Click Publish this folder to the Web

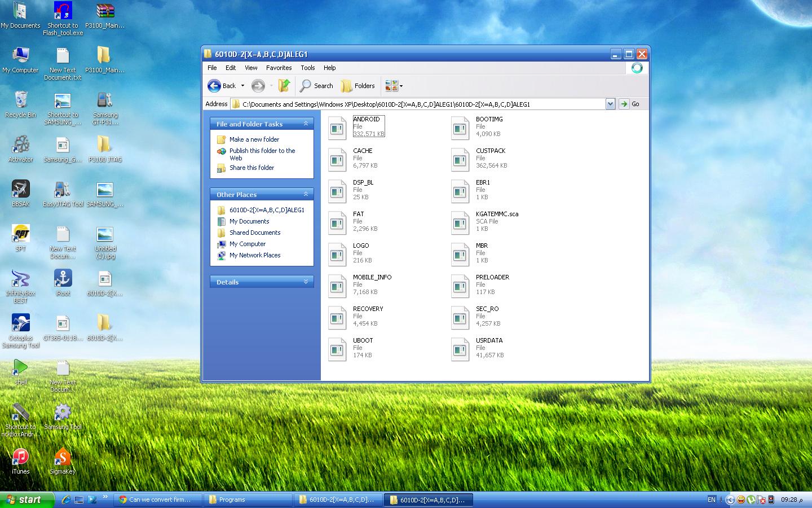coord(262,154)
